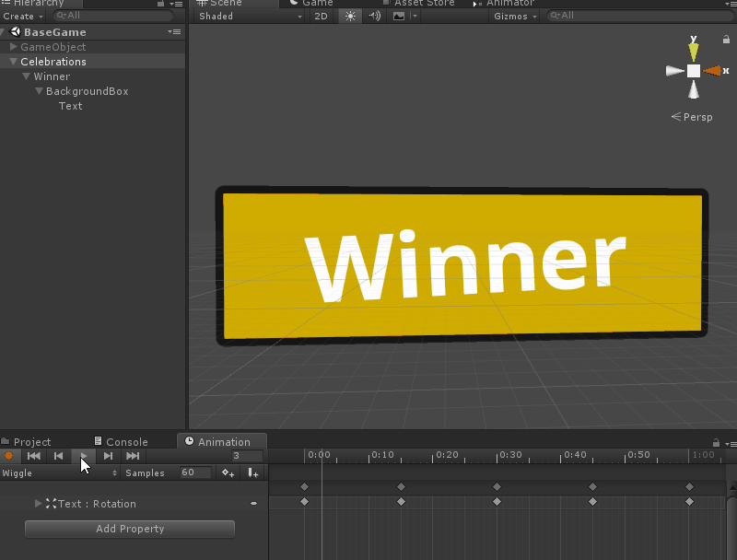Jump to the last keyframe
This screenshot has width=737, height=560.
tap(132, 456)
